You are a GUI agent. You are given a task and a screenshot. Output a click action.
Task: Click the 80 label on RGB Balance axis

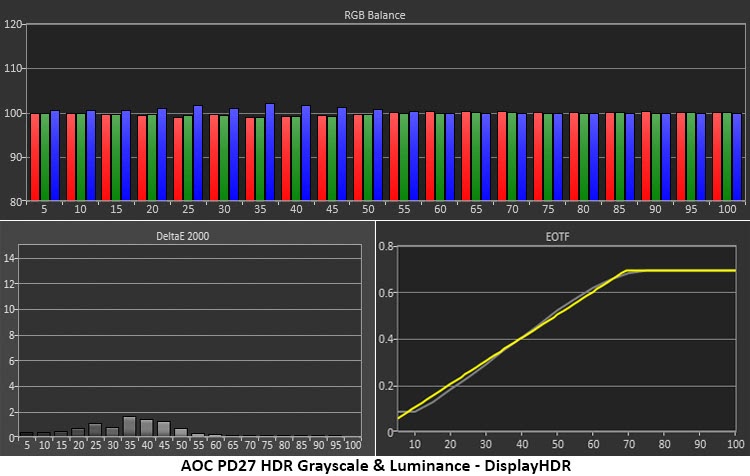(x=16, y=202)
